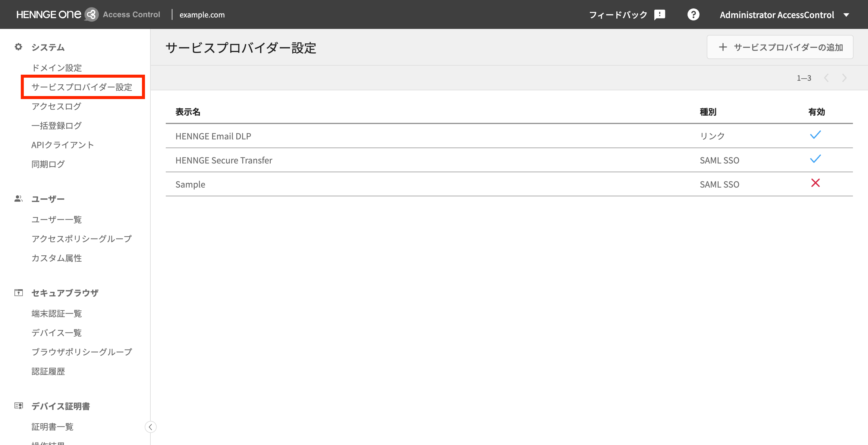
Task: Open デバイス一覧 in the sidebar
Action: (56, 333)
